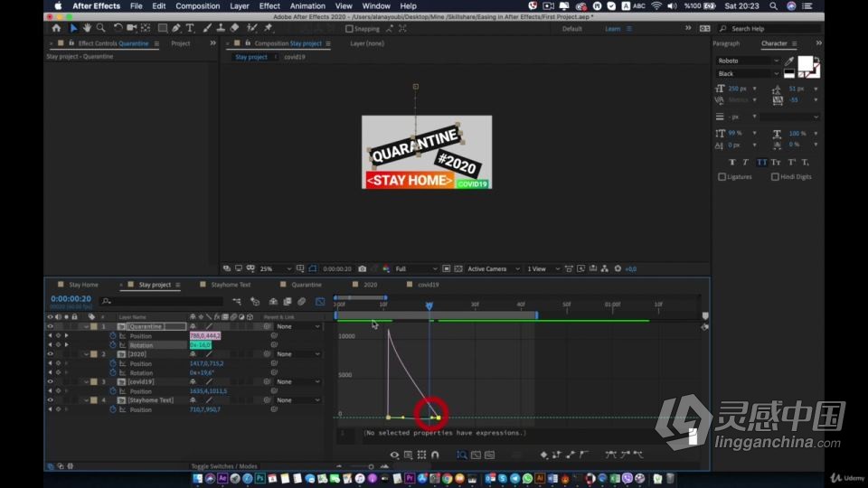Open the Active Camera dropdown
Viewport: 868px width, 488px height.
pos(494,269)
